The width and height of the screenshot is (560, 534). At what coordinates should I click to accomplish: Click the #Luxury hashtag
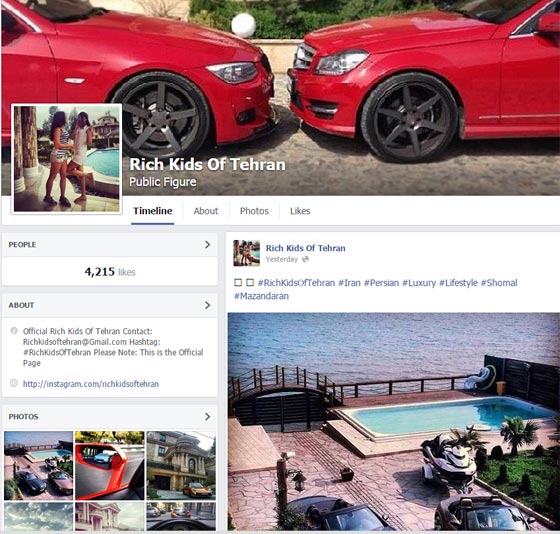[419, 283]
